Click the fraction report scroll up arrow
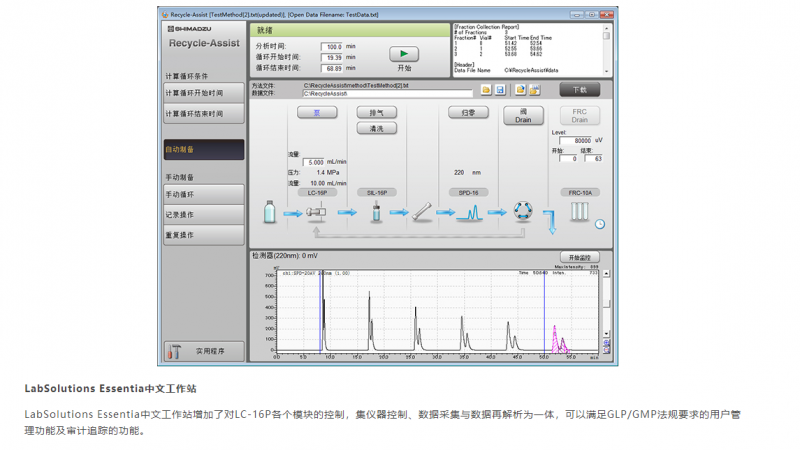This screenshot has width=800, height=450. click(x=606, y=29)
